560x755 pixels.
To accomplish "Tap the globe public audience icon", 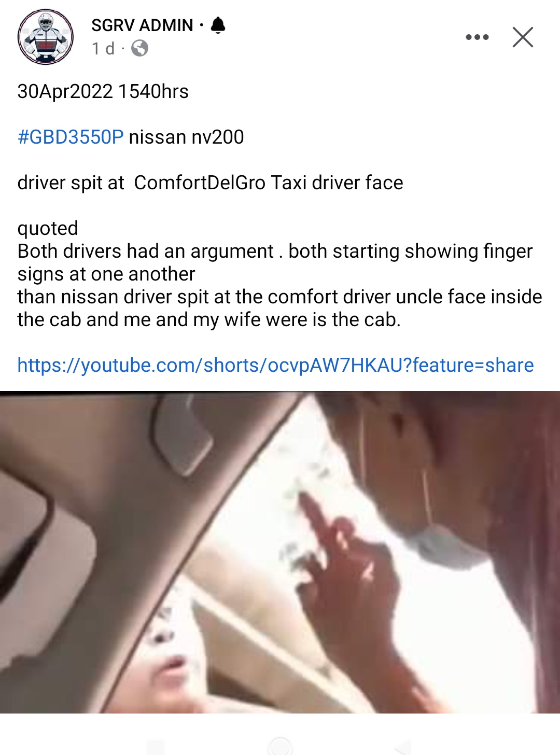I will [x=139, y=49].
